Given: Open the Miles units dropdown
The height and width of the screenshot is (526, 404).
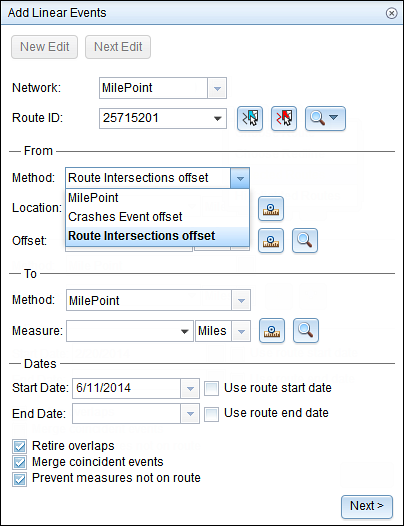Looking at the screenshot, I should (241, 331).
